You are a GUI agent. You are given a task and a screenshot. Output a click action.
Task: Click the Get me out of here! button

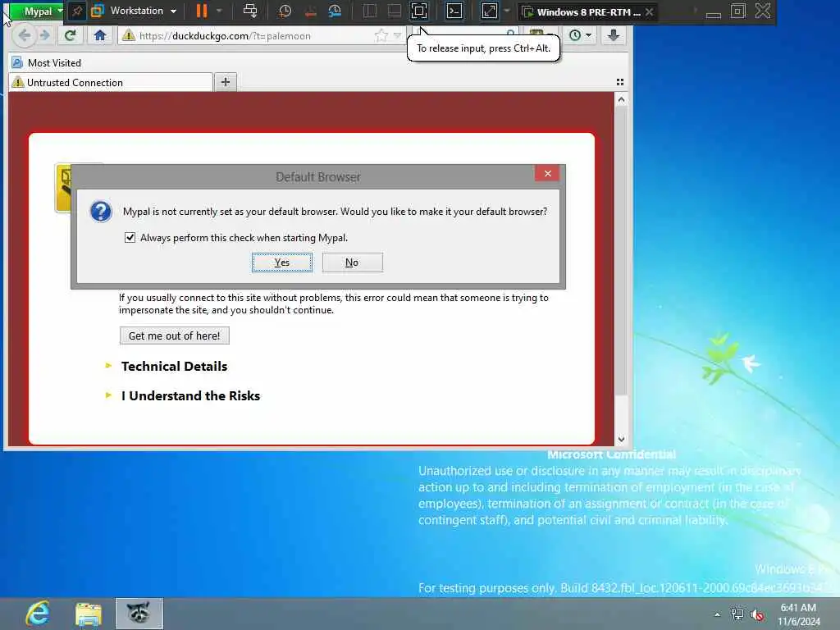tap(174, 336)
